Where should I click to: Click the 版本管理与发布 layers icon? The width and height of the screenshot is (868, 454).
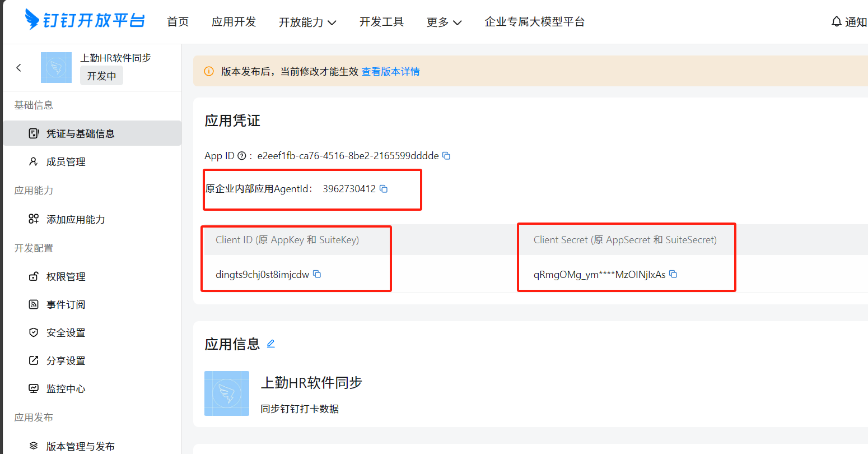[34, 446]
